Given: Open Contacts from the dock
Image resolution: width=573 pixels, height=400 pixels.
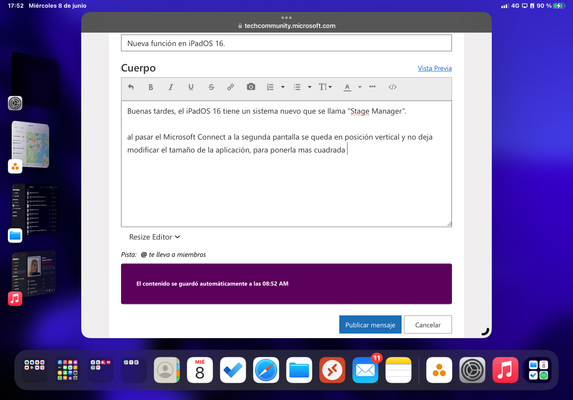Looking at the screenshot, I should tap(167, 370).
